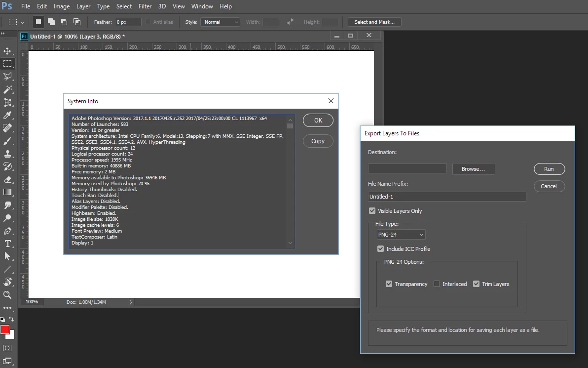Reset default foreground and background colors

(2, 320)
